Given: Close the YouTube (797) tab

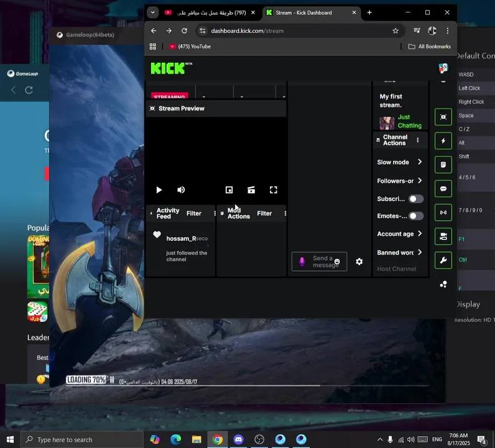Looking at the screenshot, I should [253, 12].
